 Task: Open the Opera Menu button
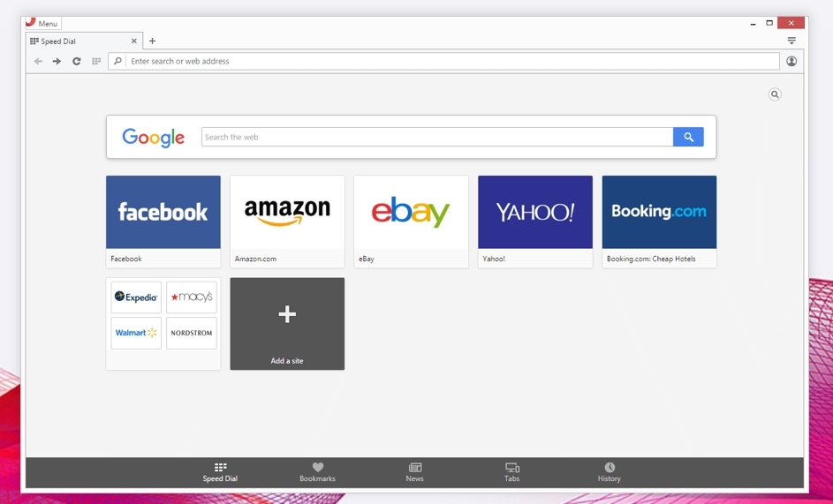[42, 24]
